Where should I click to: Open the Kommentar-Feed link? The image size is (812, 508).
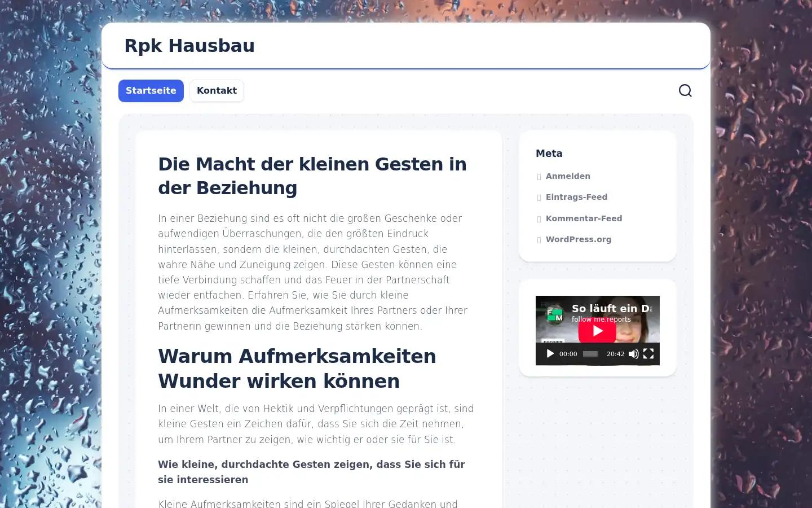[584, 218]
